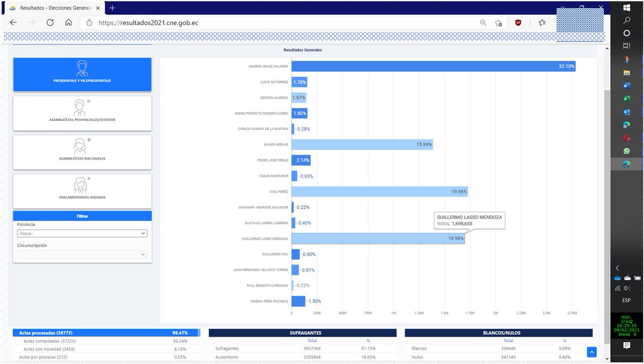Click the Blancos total 306646
644x364 pixels.
click(508, 348)
